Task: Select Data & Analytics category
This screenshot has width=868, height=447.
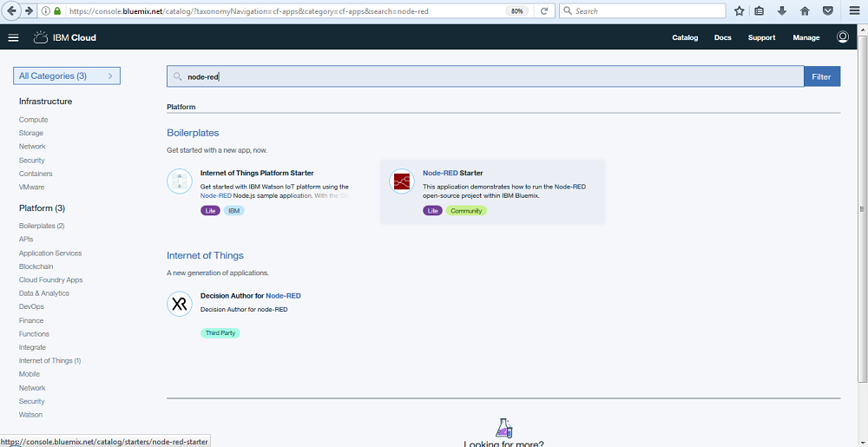Action: point(43,293)
